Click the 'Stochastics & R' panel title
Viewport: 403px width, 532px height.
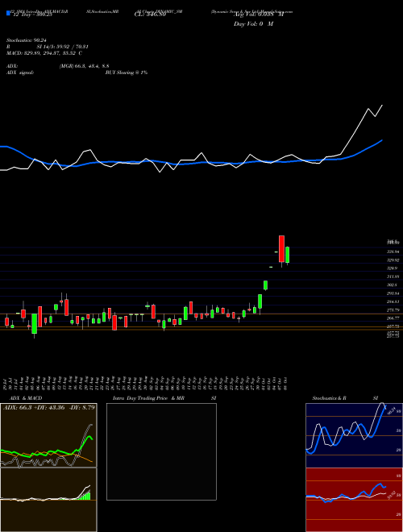point(329,398)
